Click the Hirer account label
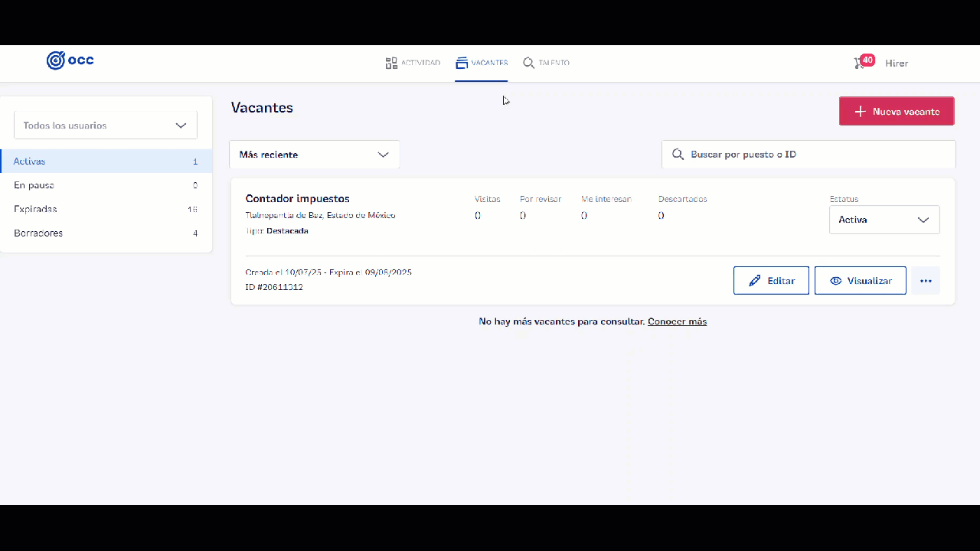The width and height of the screenshot is (980, 551). (x=897, y=63)
